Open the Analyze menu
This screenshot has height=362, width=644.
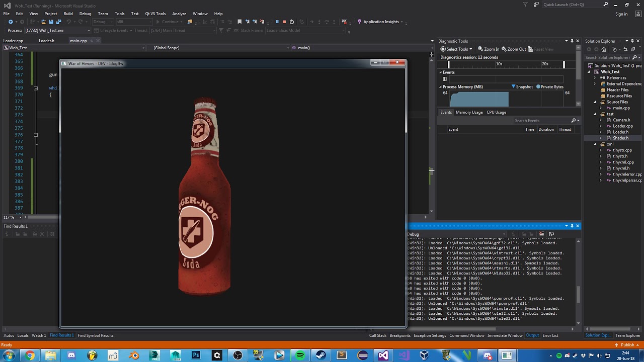coord(179,14)
